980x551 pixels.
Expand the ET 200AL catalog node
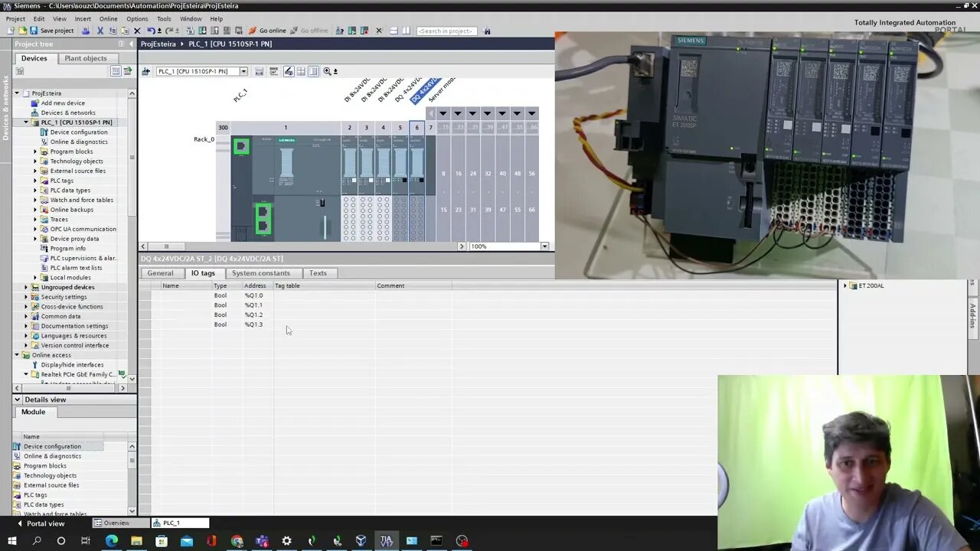(845, 285)
